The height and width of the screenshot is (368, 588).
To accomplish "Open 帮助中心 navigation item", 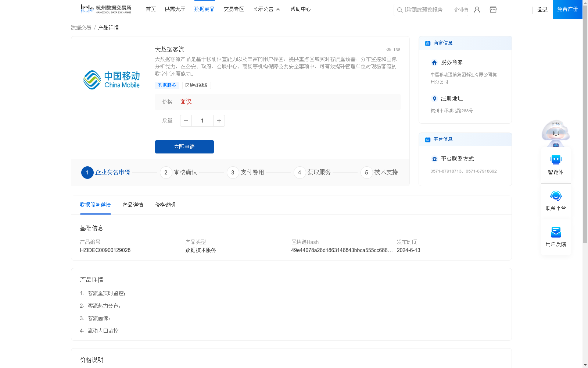I will tap(301, 9).
